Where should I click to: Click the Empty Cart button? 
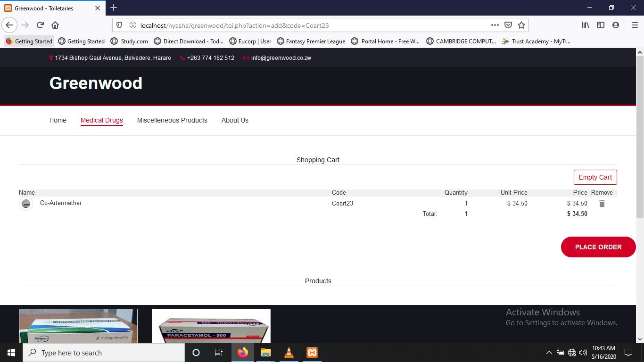[x=595, y=177]
